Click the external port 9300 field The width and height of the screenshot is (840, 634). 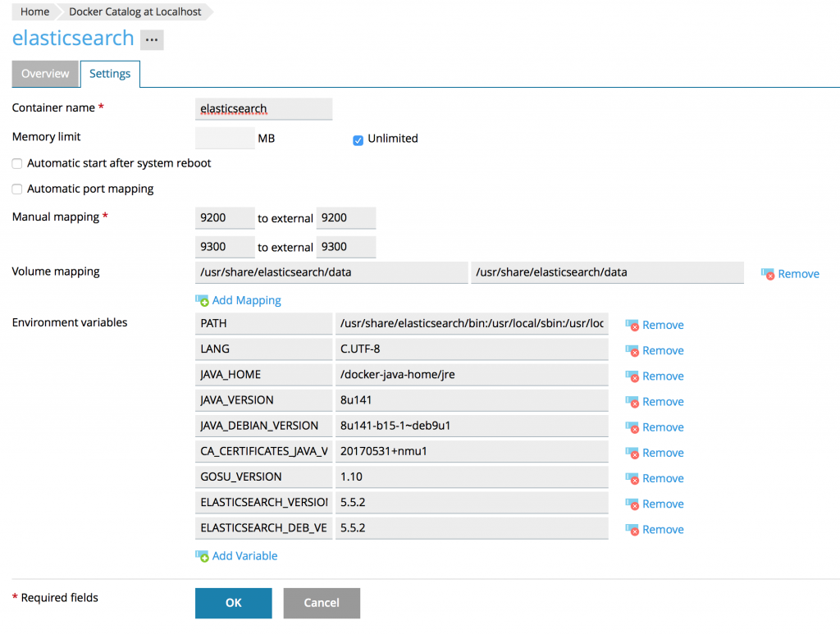(346, 247)
